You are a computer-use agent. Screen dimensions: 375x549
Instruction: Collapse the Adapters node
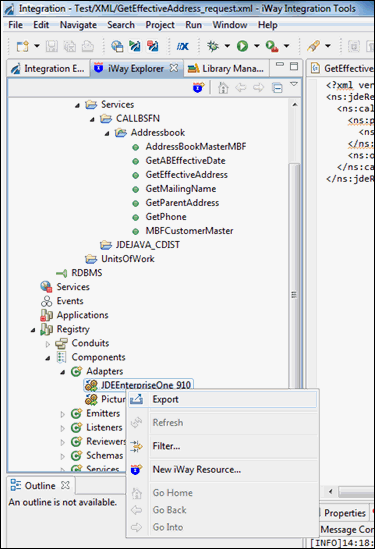[63, 372]
